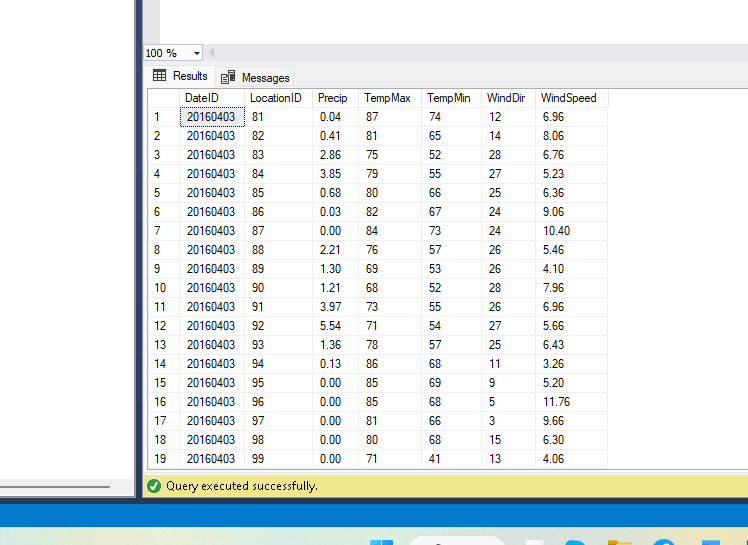The width and height of the screenshot is (748, 545).
Task: Open the 100 % zoom dropdown
Action: click(196, 53)
